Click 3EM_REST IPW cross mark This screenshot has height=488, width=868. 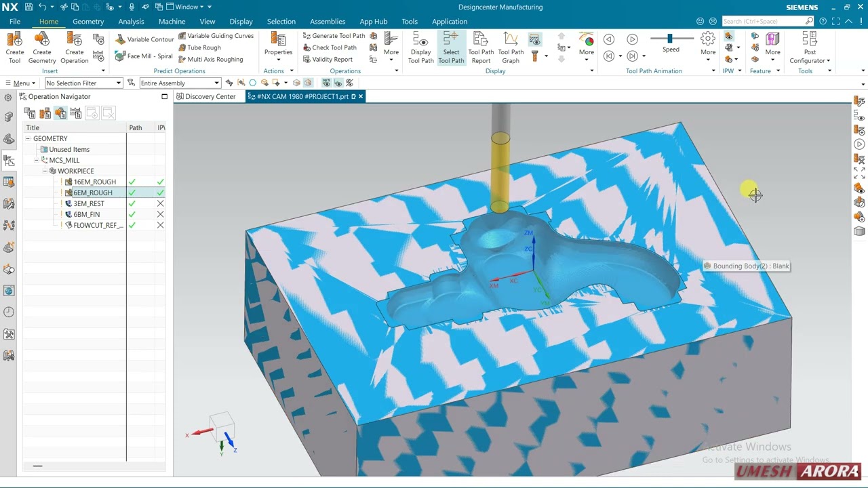(160, 203)
